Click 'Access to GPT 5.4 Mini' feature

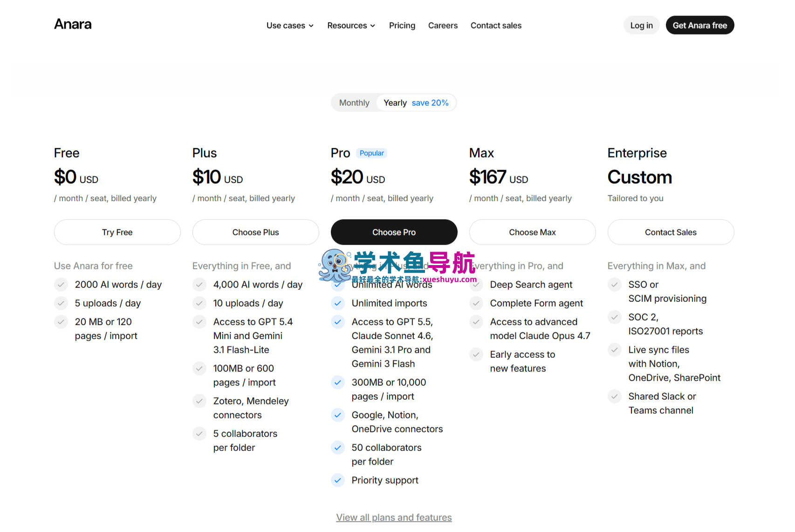coord(253,336)
